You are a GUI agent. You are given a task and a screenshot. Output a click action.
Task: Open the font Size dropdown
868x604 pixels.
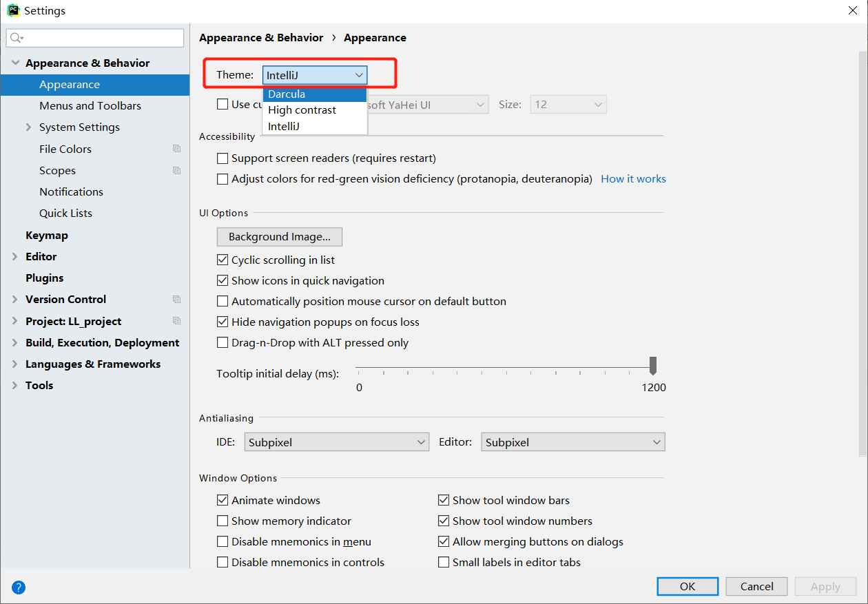[568, 105]
